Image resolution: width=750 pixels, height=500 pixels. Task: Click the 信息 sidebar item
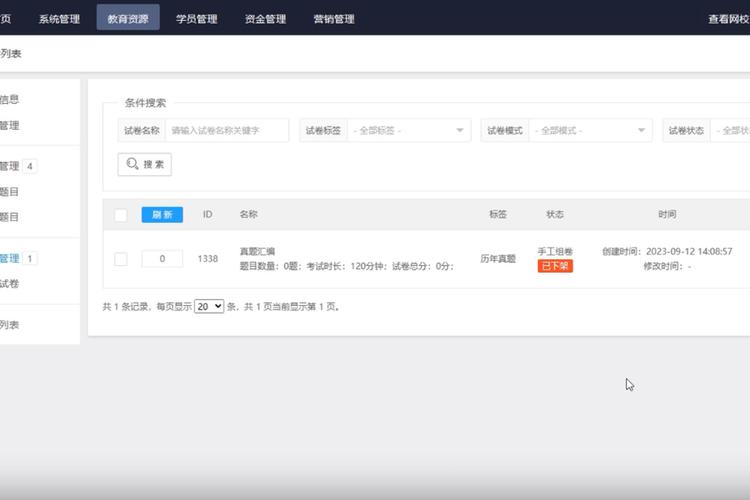9,100
